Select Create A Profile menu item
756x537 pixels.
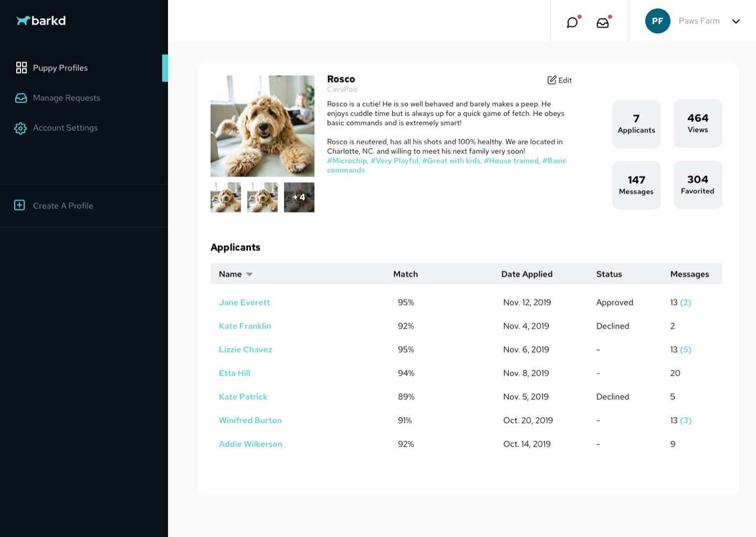tap(63, 206)
